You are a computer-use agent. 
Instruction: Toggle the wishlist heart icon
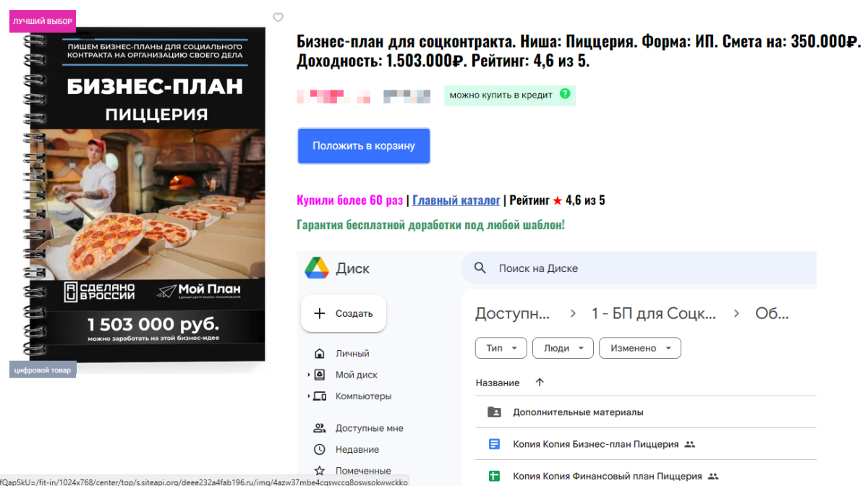[278, 17]
